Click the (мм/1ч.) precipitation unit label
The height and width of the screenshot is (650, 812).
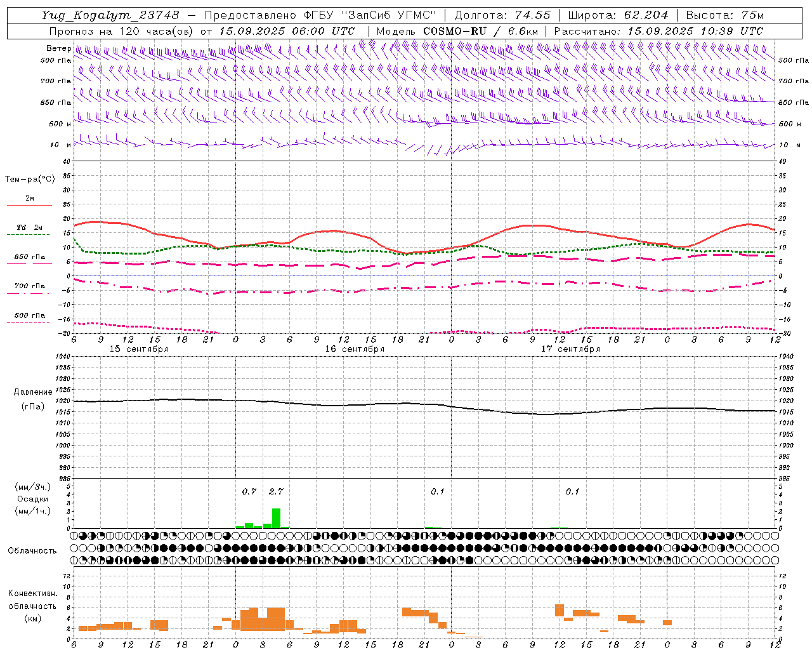(x=32, y=511)
